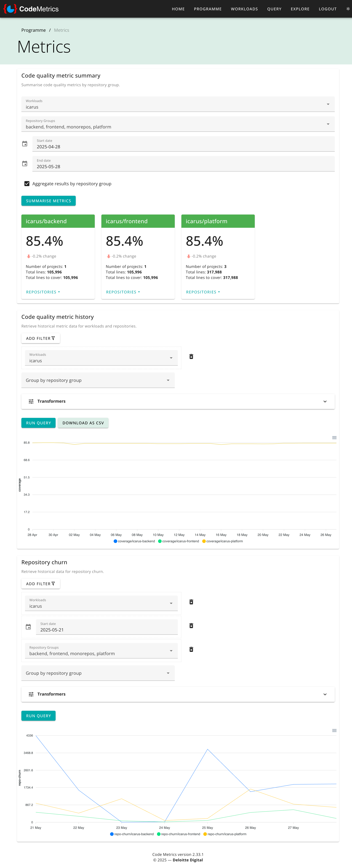
Task: Delete the Workloads filter in metric history
Action: tap(191, 356)
